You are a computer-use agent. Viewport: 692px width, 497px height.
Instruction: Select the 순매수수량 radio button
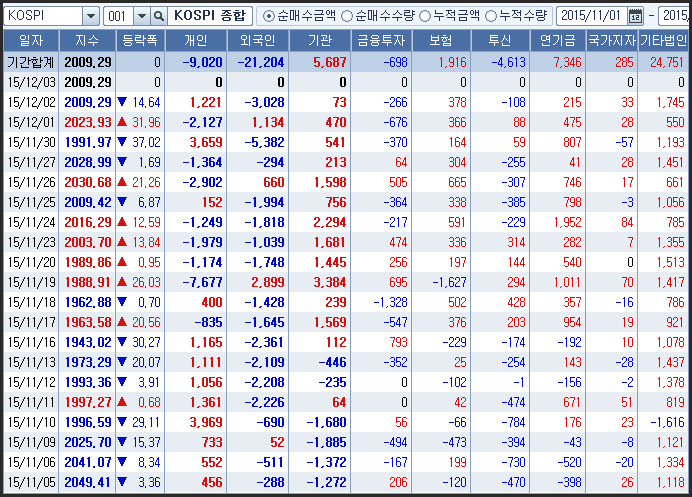(347, 16)
